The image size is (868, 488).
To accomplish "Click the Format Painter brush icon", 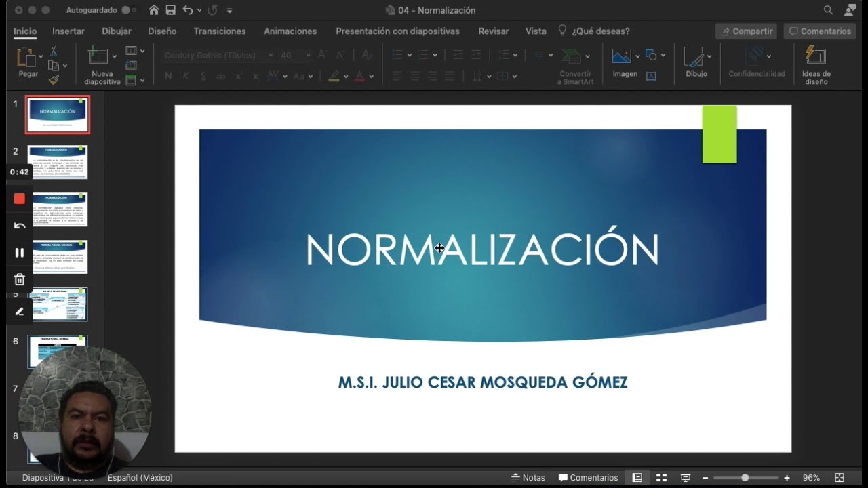I will coord(54,80).
